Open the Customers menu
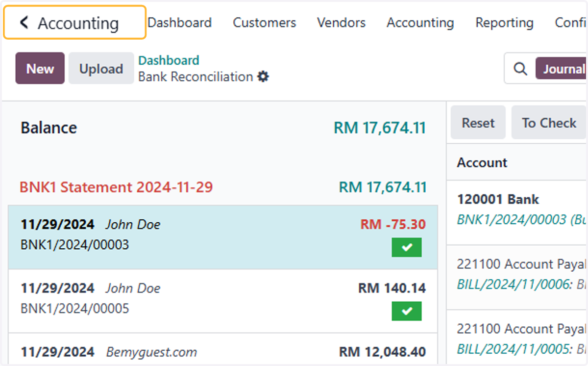 coord(265,23)
